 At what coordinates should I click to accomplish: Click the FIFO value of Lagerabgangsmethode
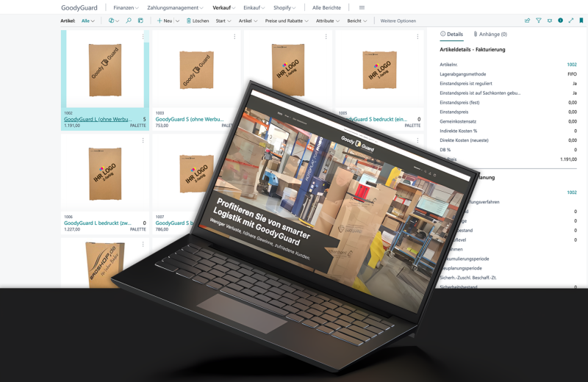tap(573, 74)
